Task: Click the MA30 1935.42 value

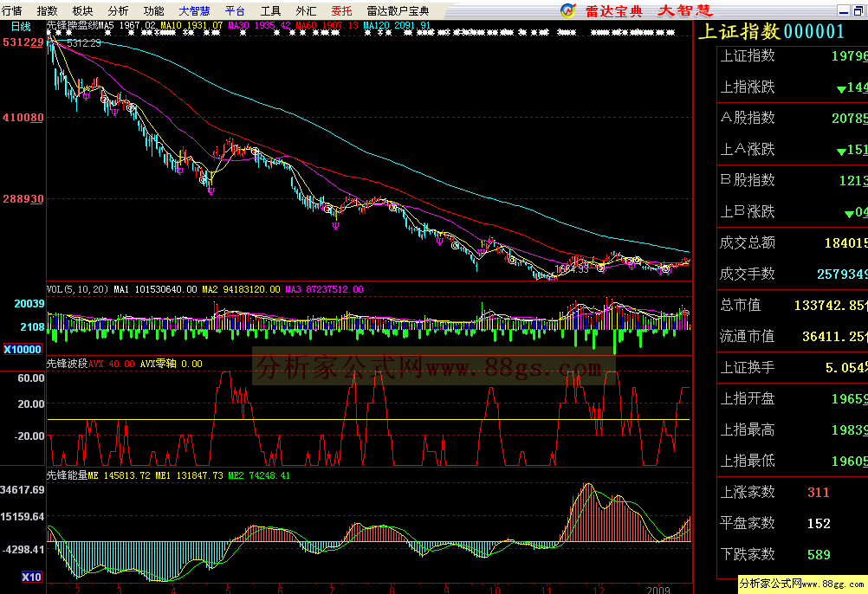Action: (259, 25)
